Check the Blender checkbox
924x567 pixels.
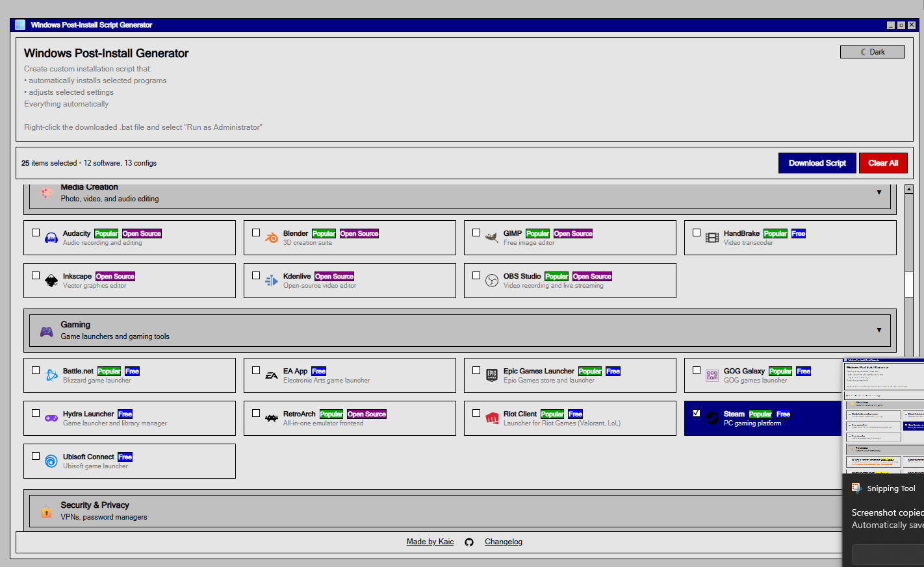click(x=256, y=233)
